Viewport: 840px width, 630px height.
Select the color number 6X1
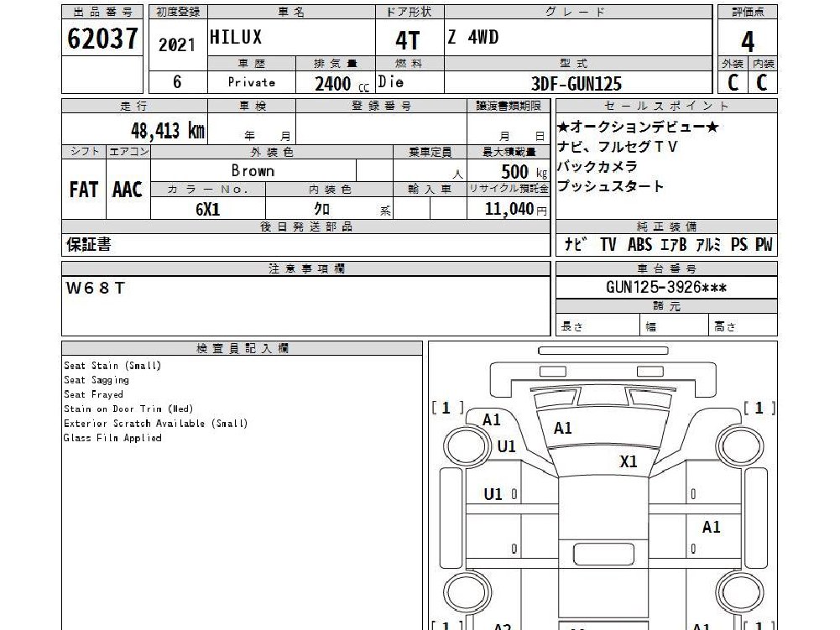[x=208, y=209]
